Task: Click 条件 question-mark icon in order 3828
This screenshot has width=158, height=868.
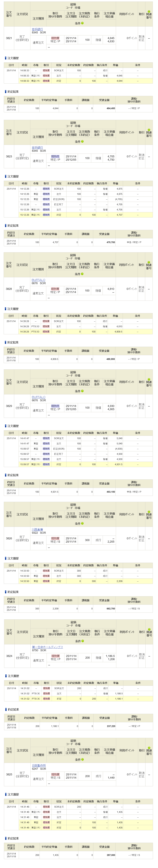Action: (82, 274)
